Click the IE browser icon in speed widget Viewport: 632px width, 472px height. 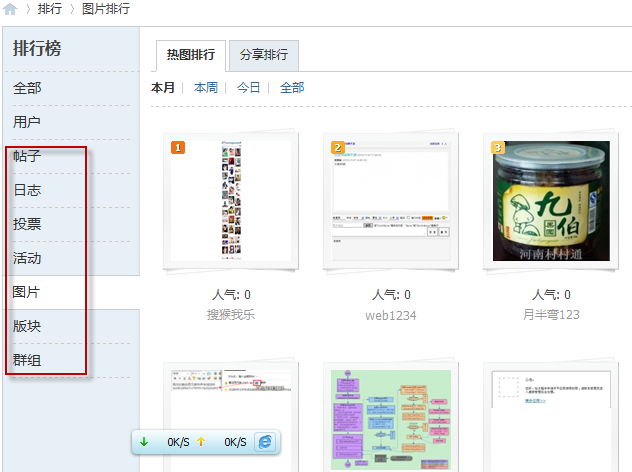pos(265,442)
